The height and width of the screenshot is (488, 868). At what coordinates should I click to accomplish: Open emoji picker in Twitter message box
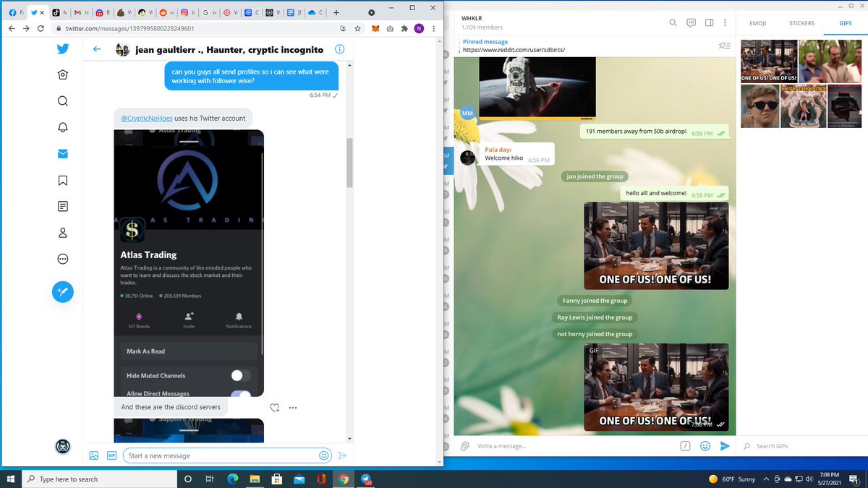click(324, 455)
